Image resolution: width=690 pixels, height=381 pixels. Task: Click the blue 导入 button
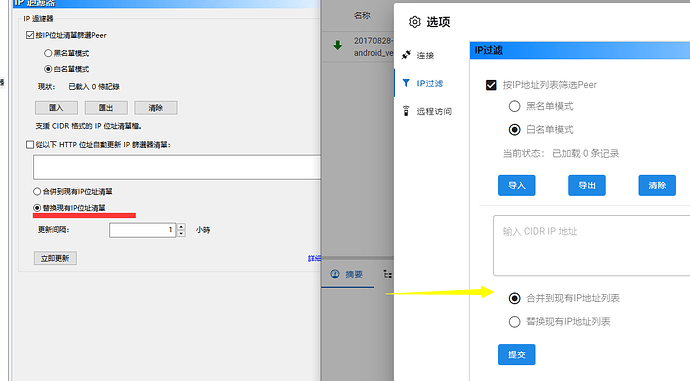[517, 185]
